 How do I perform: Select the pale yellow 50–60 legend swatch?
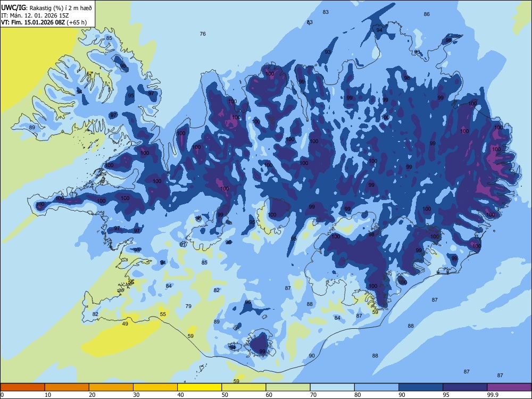(x=244, y=387)
